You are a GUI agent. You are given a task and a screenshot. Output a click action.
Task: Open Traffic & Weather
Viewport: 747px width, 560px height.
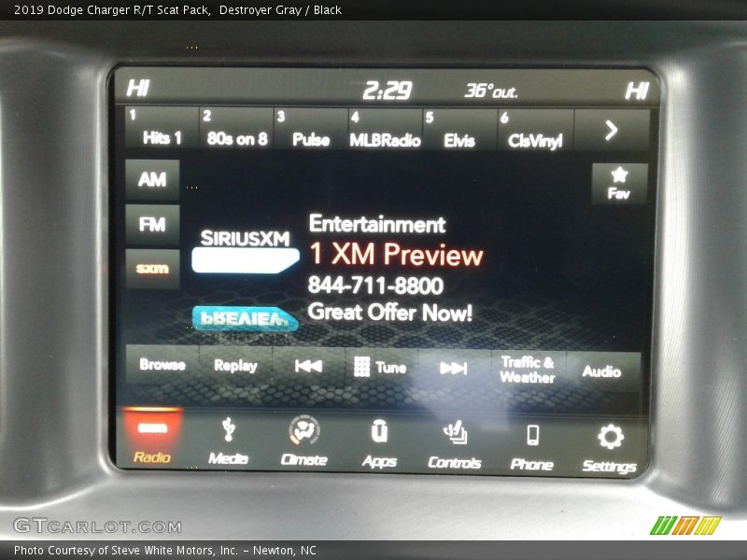tap(528, 370)
